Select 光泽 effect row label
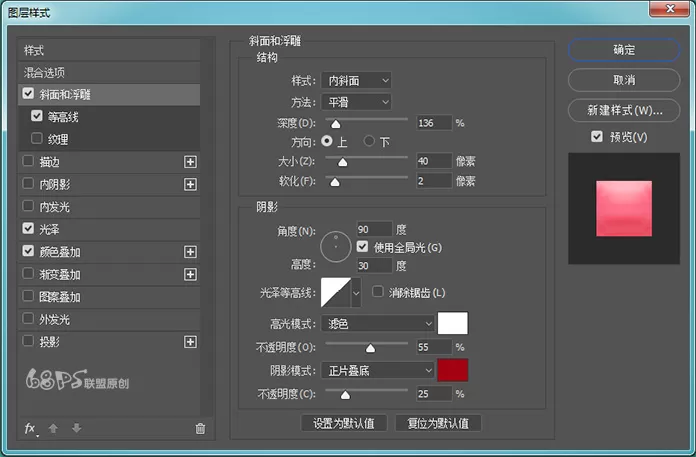This screenshot has width=696, height=457. pyautogui.click(x=49, y=229)
